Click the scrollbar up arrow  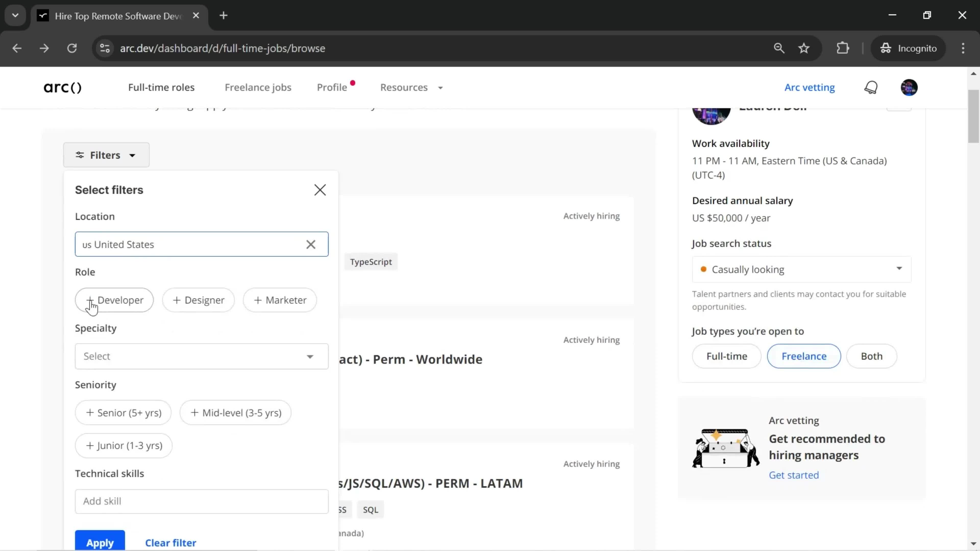[974, 73]
